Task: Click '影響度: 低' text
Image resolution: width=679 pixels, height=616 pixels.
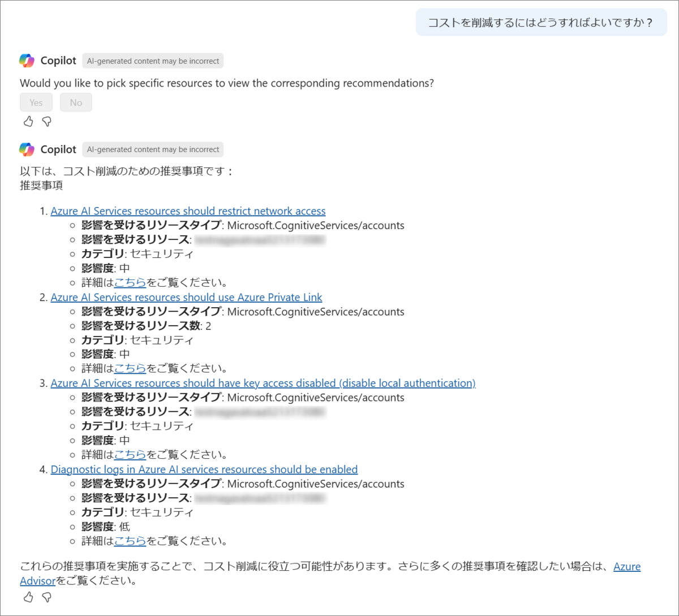Action: (x=105, y=527)
